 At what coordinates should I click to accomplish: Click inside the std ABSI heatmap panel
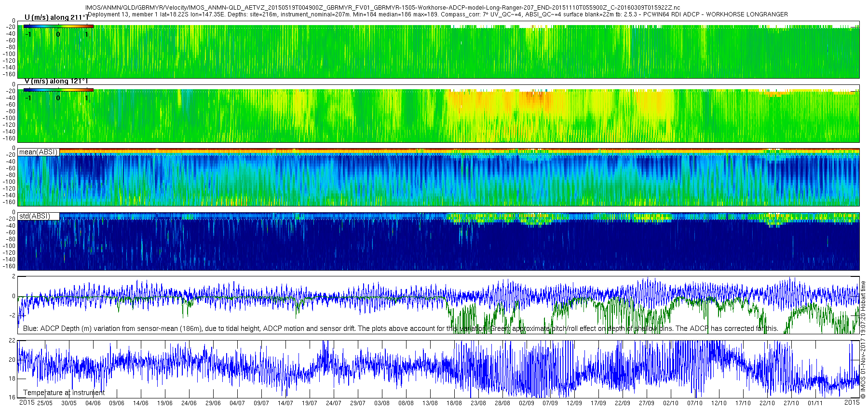tap(438, 241)
